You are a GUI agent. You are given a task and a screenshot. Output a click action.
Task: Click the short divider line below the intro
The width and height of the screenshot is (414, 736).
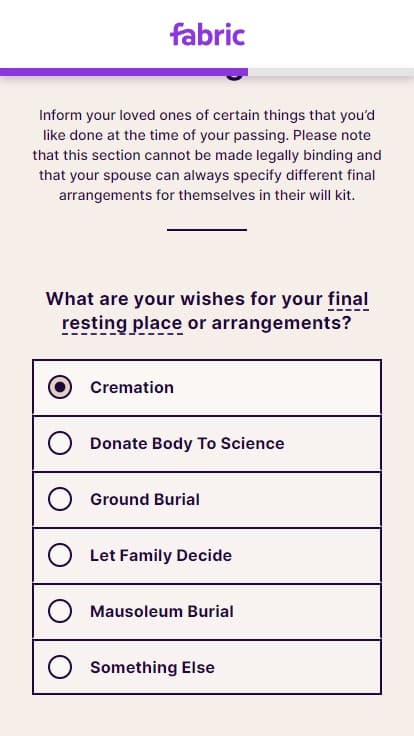207,230
